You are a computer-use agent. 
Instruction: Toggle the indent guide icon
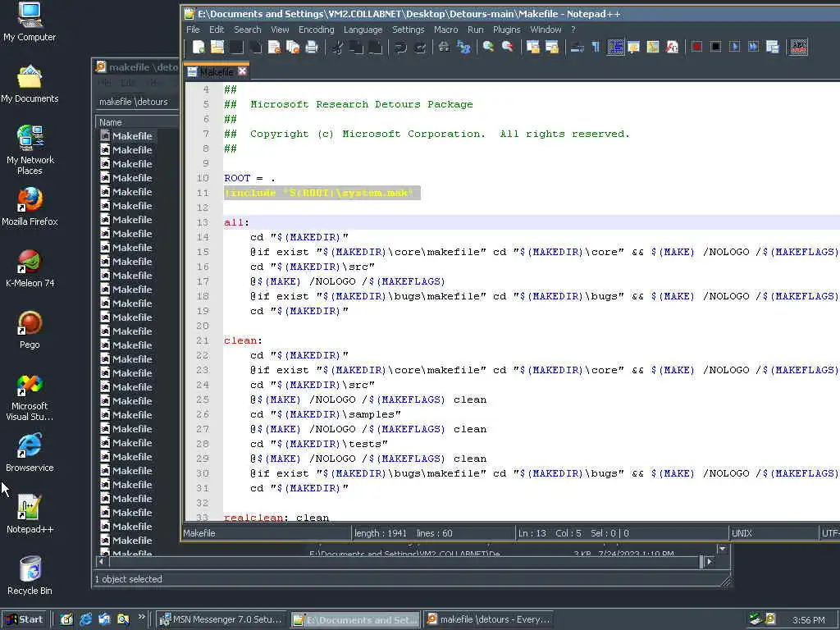tap(615, 47)
